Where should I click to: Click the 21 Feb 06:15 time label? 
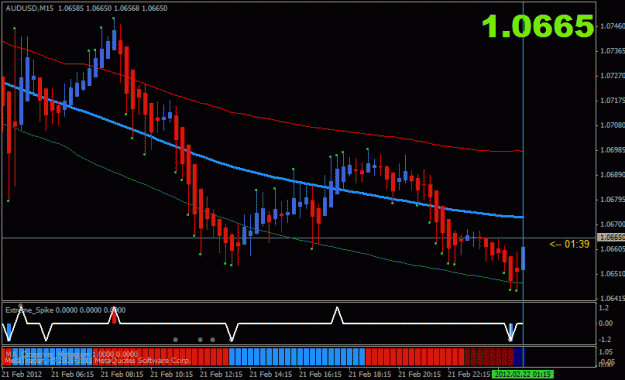click(72, 374)
